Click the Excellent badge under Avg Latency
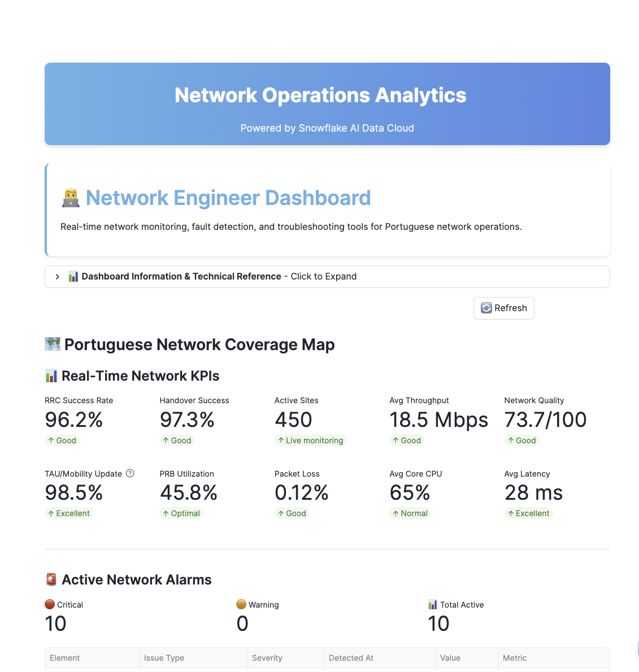This screenshot has width=639, height=672. pyautogui.click(x=528, y=513)
